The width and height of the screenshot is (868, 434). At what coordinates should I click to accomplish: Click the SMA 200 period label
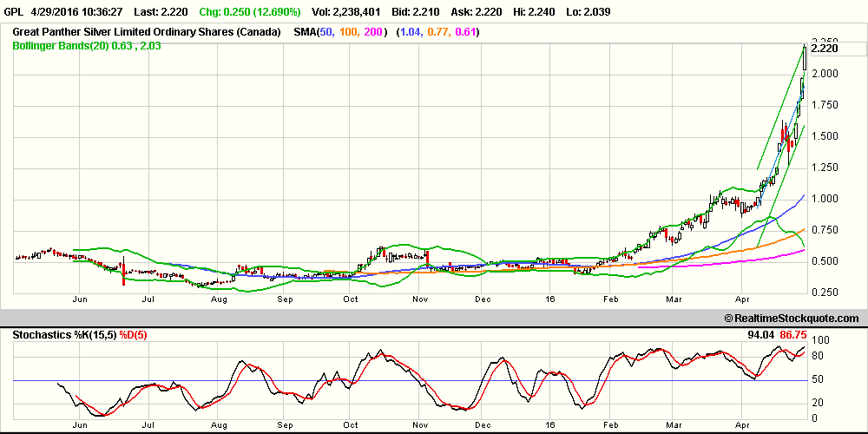click(373, 33)
